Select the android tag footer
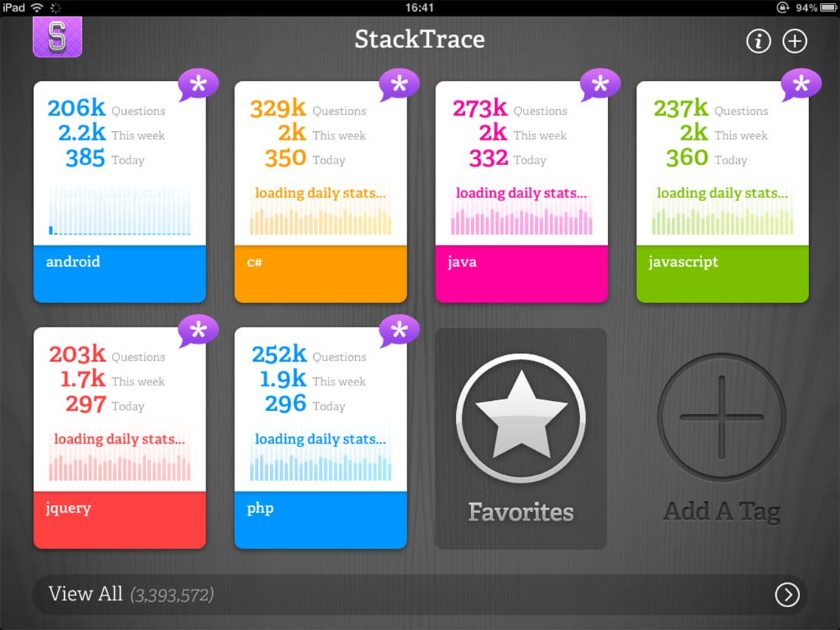 pyautogui.click(x=119, y=274)
